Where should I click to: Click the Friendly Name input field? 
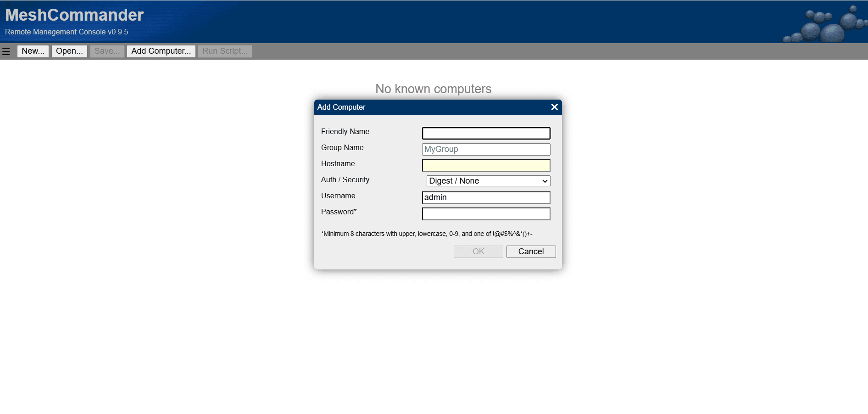pos(486,133)
